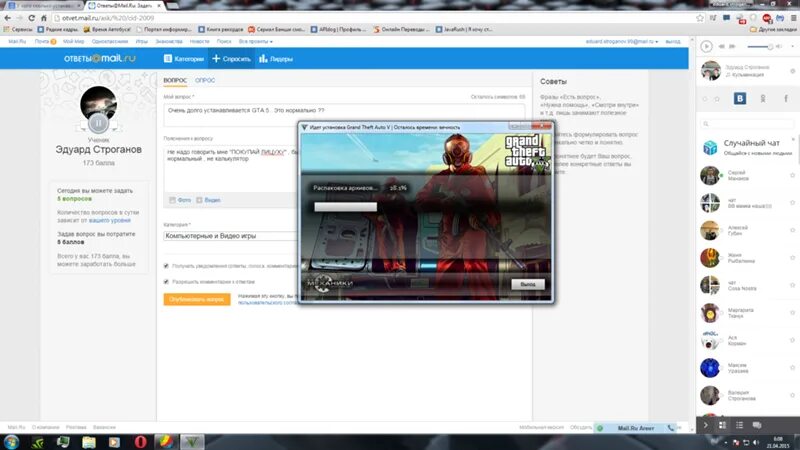Switch to GTA installer taskbar button
Image resolution: width=800 pixels, height=450 pixels.
[x=192, y=442]
